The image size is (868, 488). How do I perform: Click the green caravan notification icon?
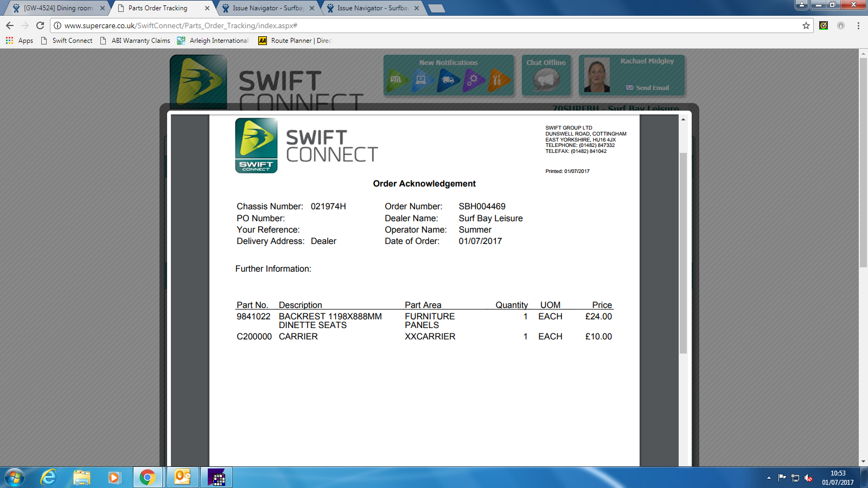(x=397, y=81)
